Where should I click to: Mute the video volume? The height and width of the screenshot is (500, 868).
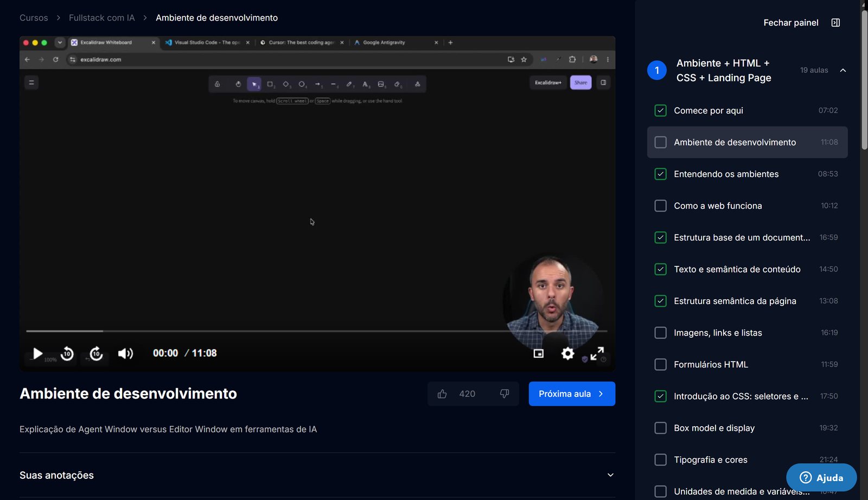click(125, 353)
